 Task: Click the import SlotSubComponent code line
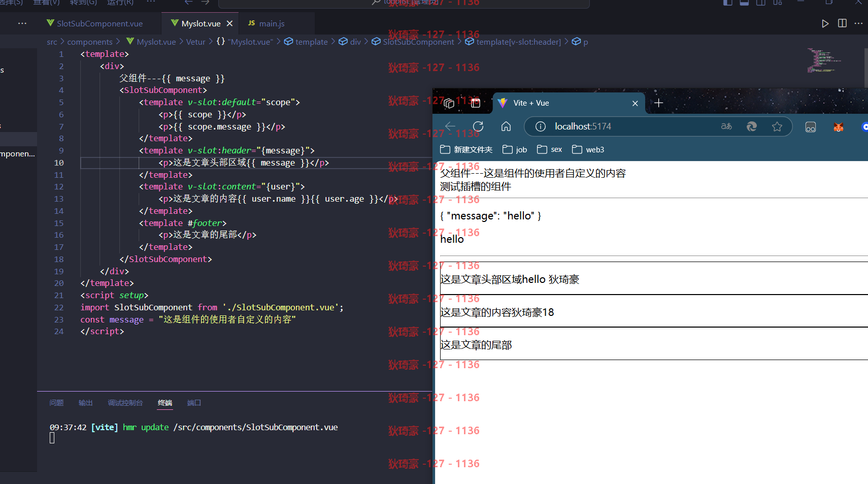(x=212, y=308)
